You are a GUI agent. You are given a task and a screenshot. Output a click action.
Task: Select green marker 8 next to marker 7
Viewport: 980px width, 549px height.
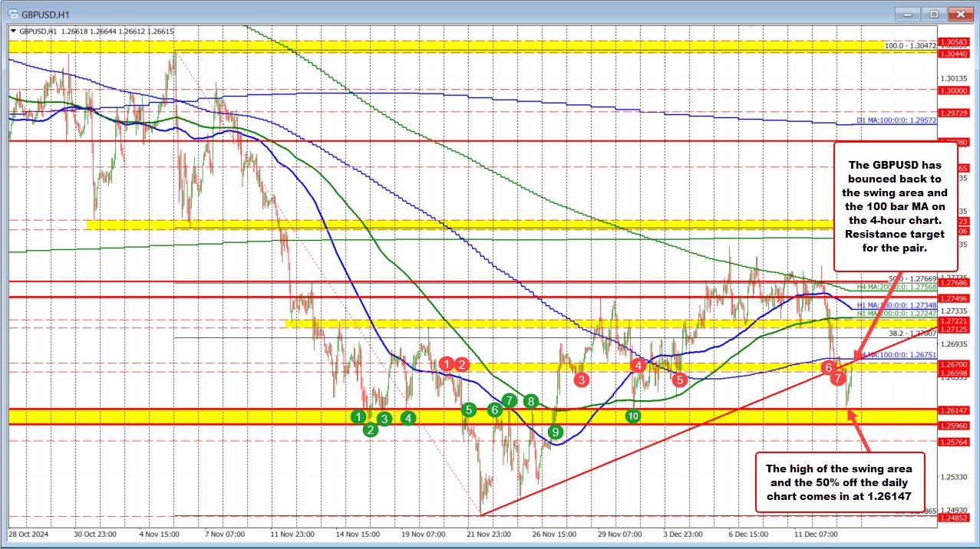pyautogui.click(x=530, y=401)
